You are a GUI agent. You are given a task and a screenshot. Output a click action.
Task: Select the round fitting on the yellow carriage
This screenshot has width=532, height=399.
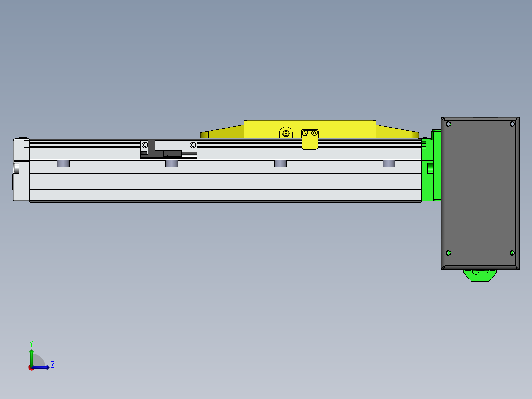tap(286, 133)
